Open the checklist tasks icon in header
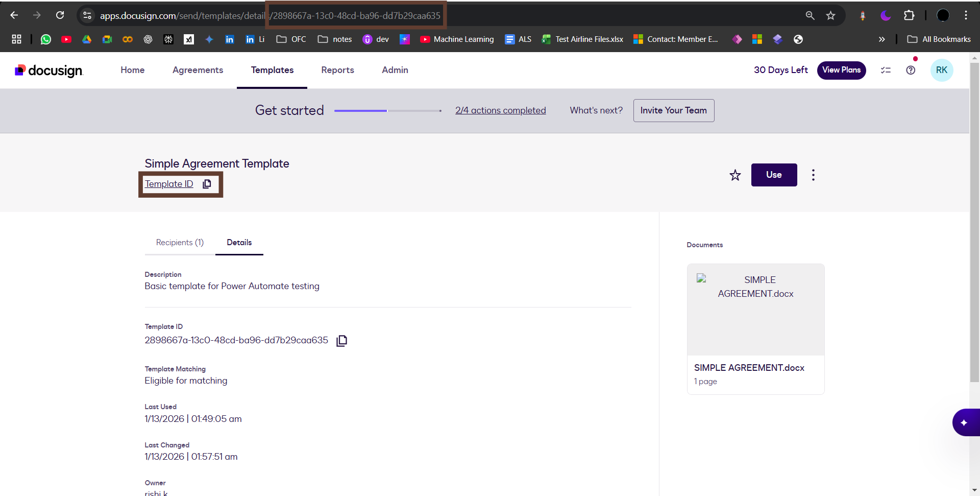This screenshot has width=980, height=496. click(x=886, y=70)
